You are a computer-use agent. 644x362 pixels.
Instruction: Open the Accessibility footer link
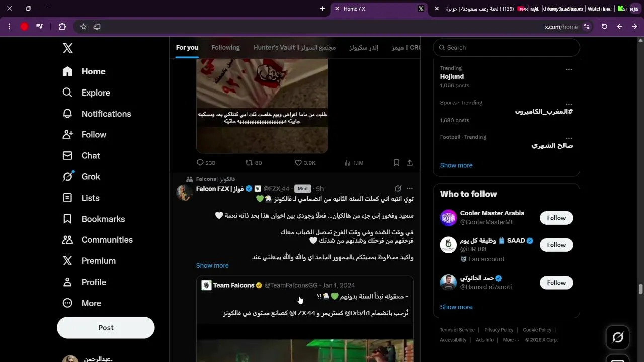click(453, 340)
